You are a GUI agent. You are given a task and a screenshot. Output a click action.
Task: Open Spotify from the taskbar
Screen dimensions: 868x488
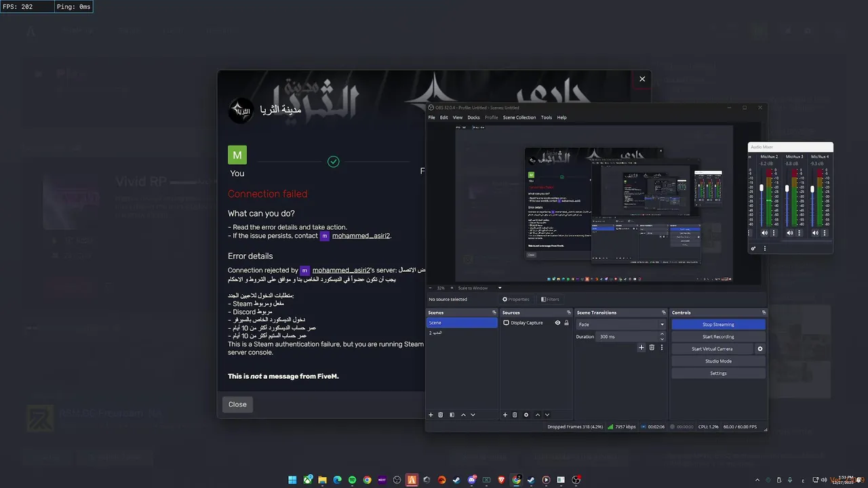pyautogui.click(x=352, y=480)
